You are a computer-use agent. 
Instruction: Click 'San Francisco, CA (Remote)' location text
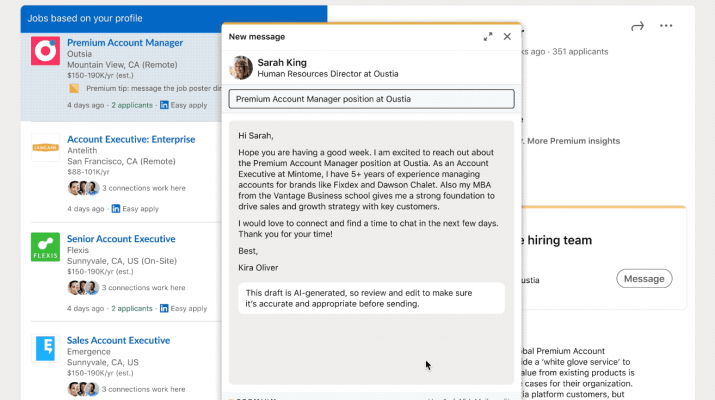(x=121, y=161)
